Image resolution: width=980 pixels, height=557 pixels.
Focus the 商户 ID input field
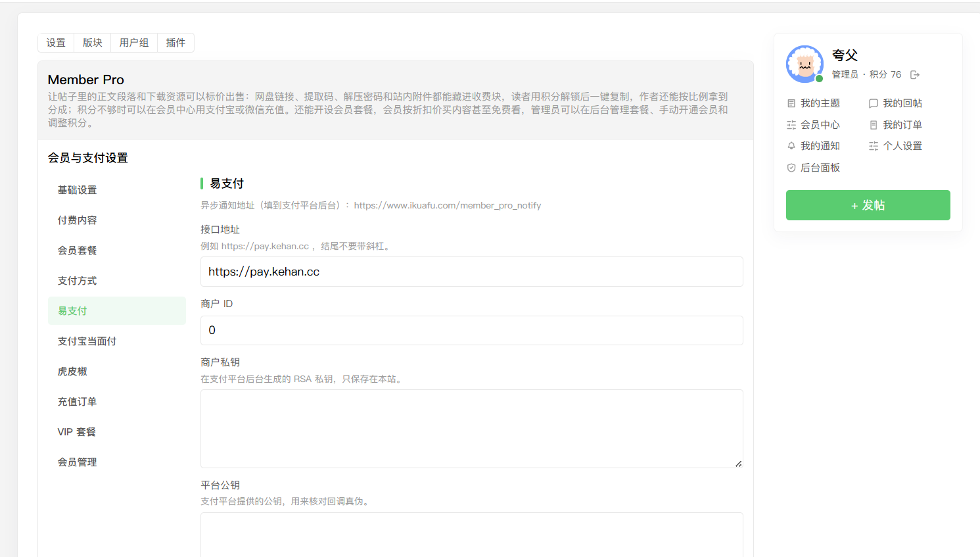(x=471, y=330)
